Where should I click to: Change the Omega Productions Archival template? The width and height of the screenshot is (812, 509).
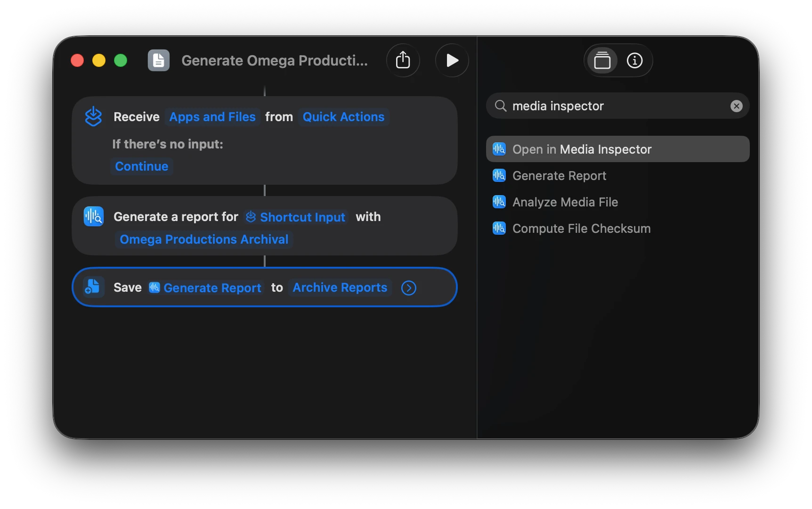[x=204, y=239]
